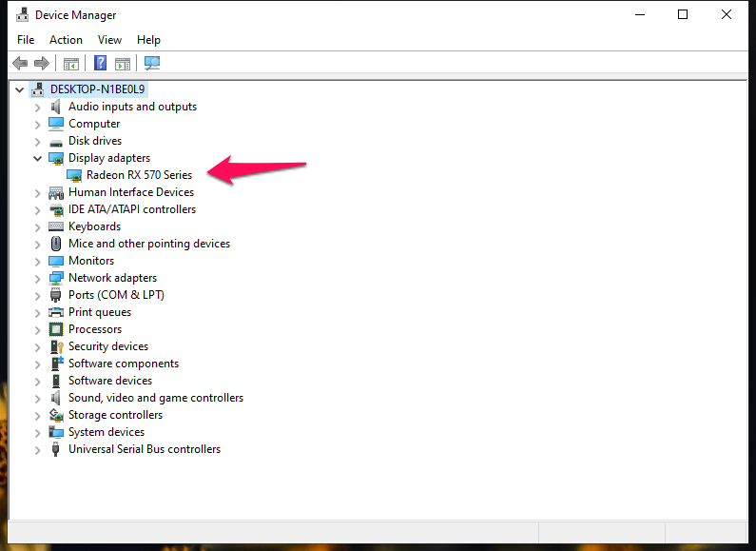
Task: Select Sound, video and game controllers label
Action: [156, 398]
